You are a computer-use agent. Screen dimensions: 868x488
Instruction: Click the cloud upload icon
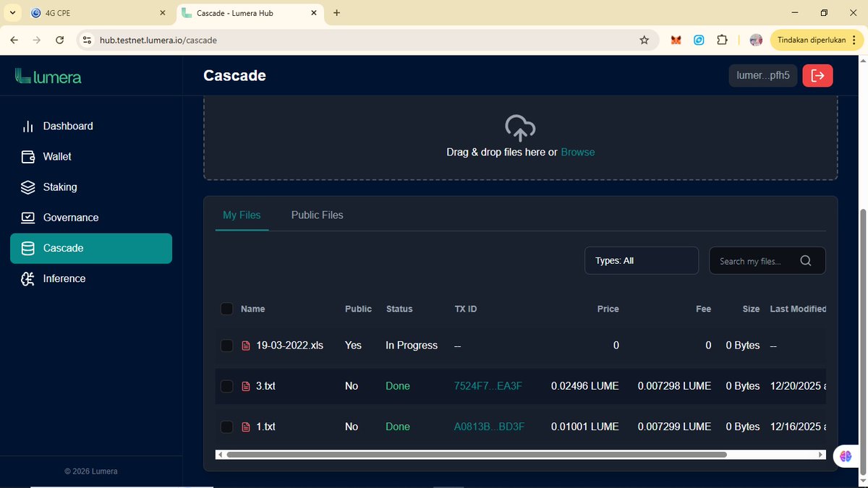coord(520,128)
